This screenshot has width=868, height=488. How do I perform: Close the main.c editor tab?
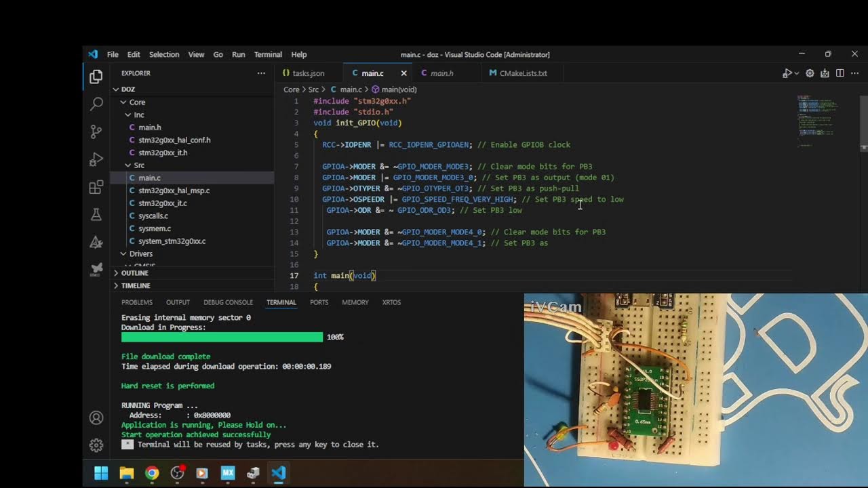click(404, 73)
